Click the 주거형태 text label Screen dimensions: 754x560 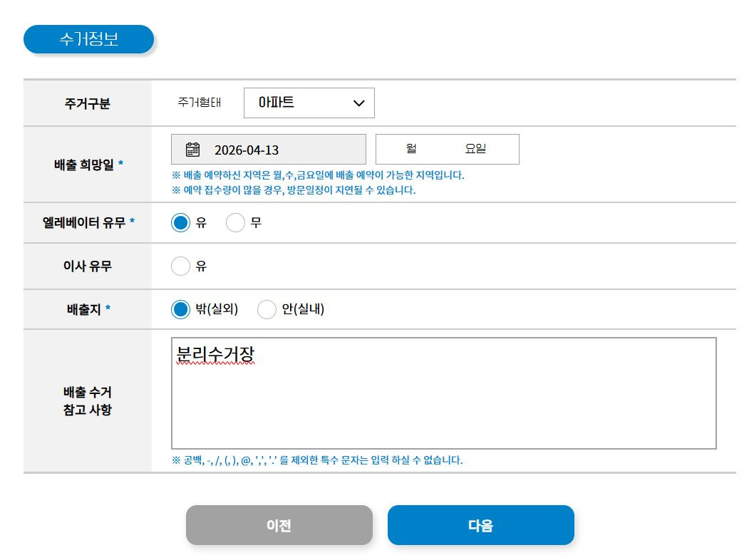coord(199,103)
